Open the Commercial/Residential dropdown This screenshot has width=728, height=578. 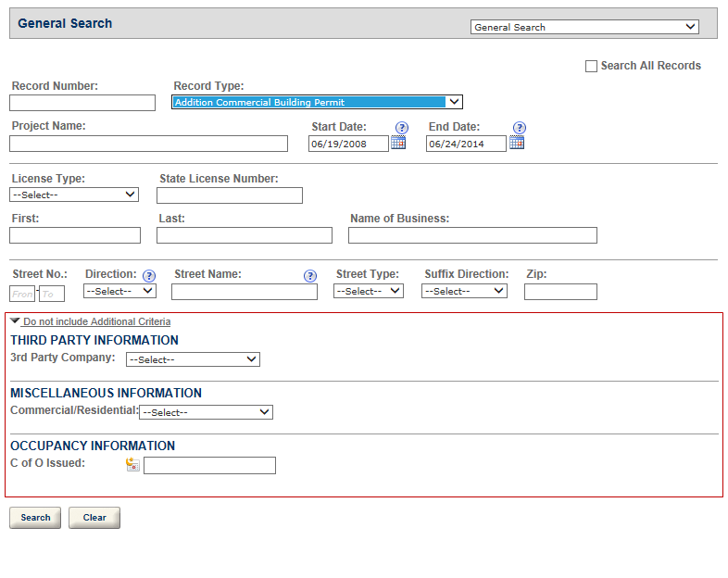[206, 412]
